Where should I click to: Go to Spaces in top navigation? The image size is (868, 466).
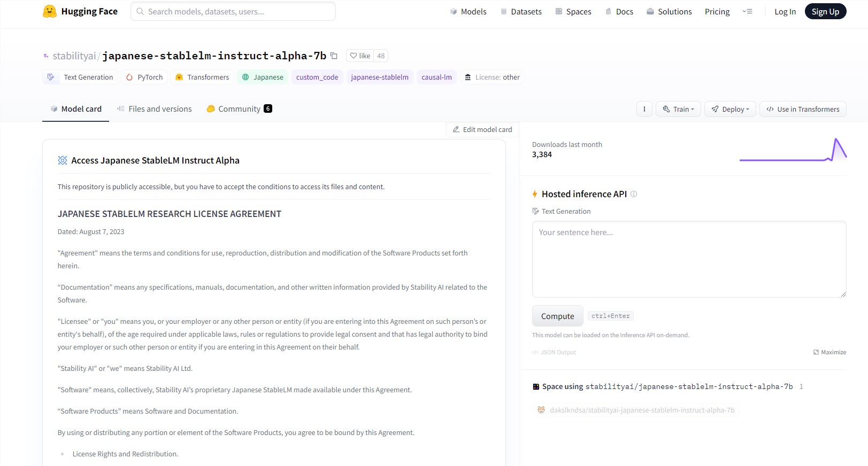coord(573,11)
